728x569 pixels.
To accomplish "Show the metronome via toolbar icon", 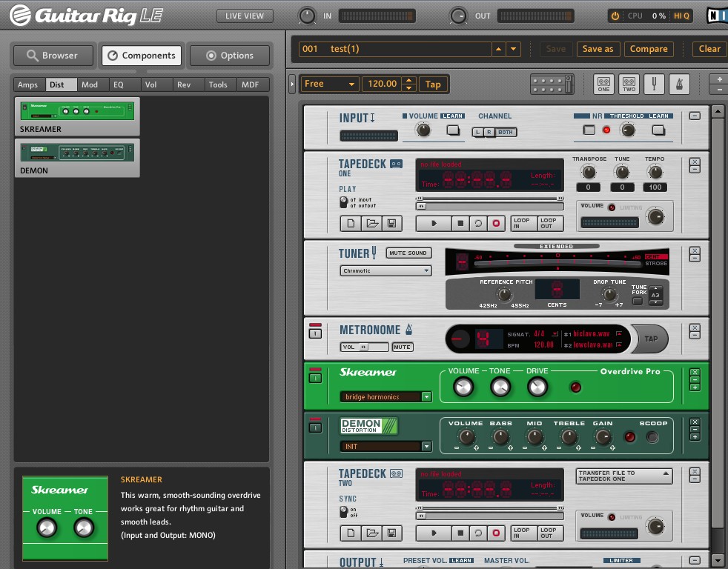I will (679, 84).
